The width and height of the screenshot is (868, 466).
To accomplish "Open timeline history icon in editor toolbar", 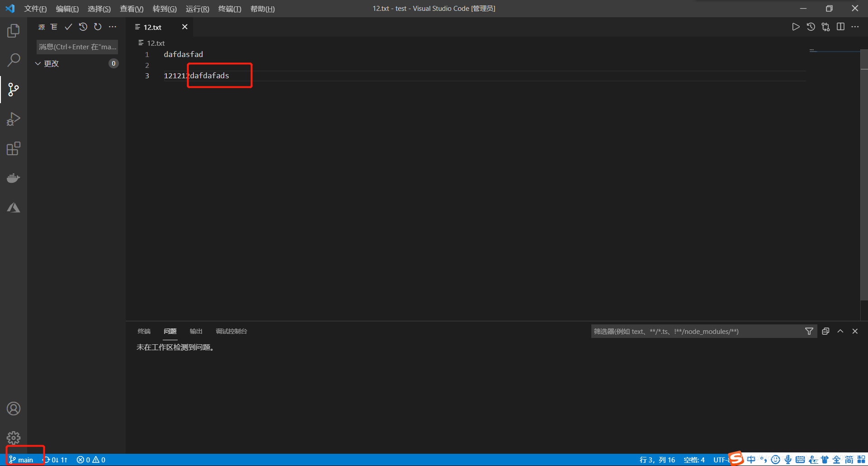I will (811, 27).
